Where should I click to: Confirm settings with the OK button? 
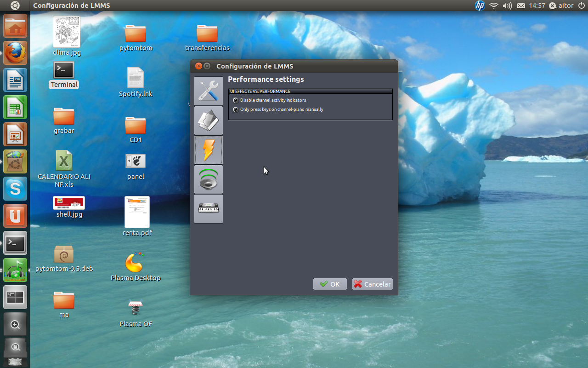pyautogui.click(x=330, y=284)
